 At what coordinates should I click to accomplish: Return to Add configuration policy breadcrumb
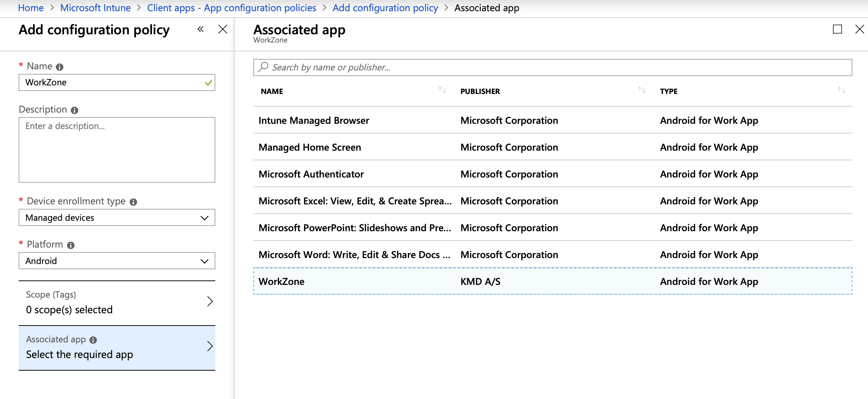pos(385,8)
